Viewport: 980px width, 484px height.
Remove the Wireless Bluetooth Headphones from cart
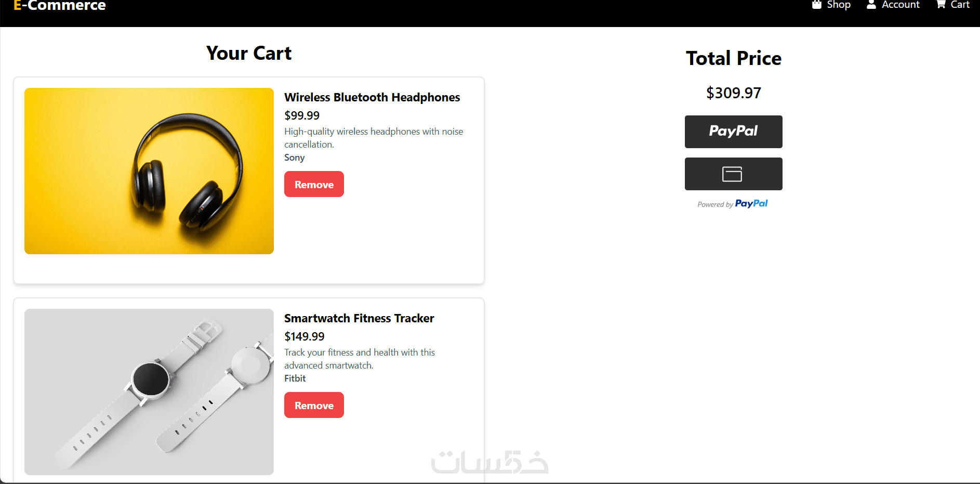[x=314, y=185]
